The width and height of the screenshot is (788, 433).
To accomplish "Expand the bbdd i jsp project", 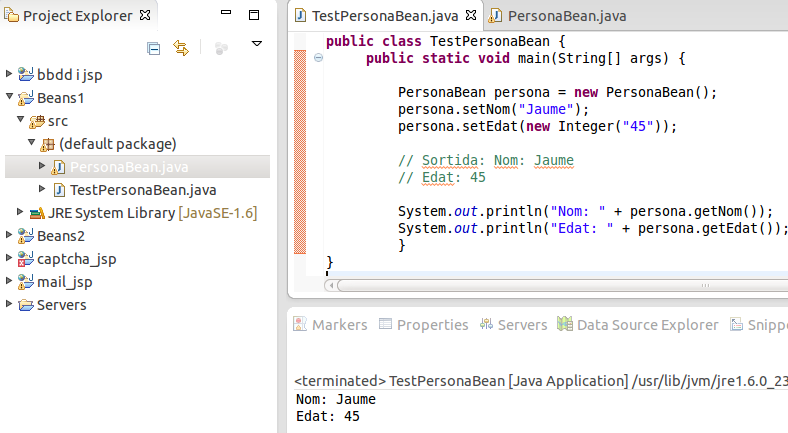I will (10, 74).
